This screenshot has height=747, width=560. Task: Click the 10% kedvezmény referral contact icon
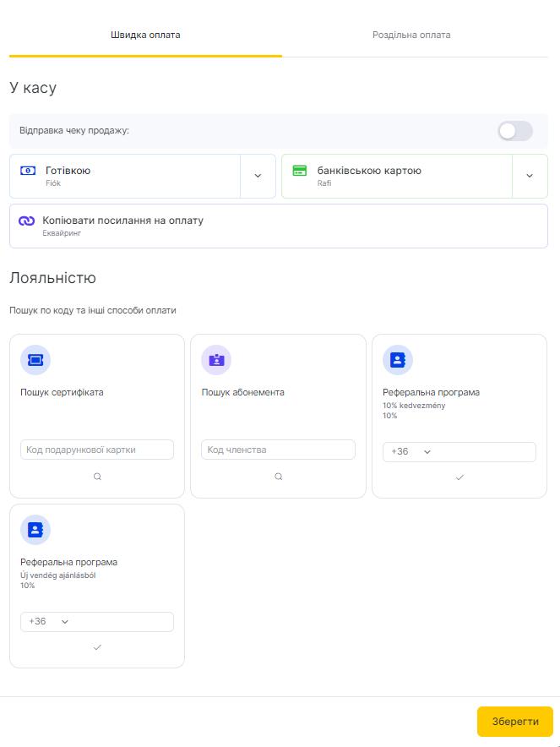[398, 360]
